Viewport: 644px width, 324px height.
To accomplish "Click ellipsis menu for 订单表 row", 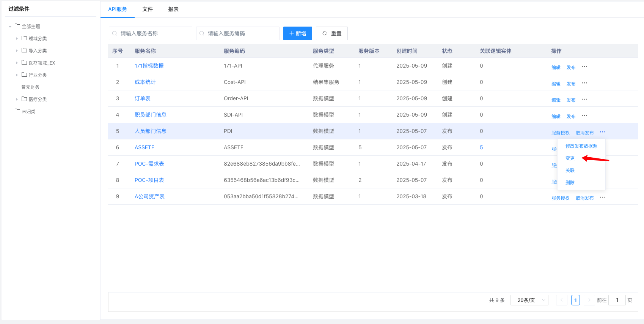I will point(584,100).
